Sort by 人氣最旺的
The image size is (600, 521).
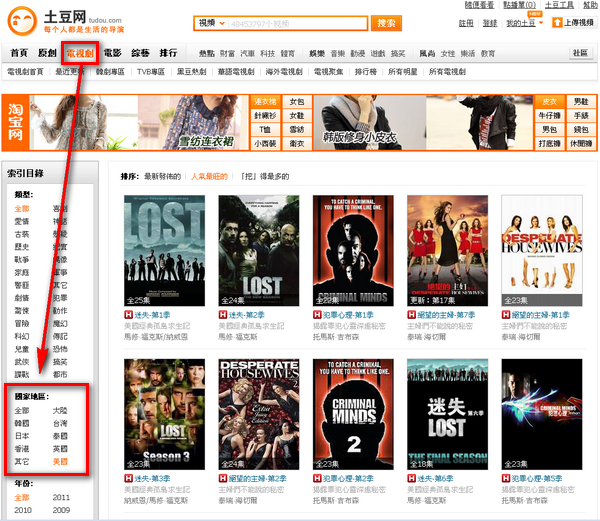coord(209,176)
